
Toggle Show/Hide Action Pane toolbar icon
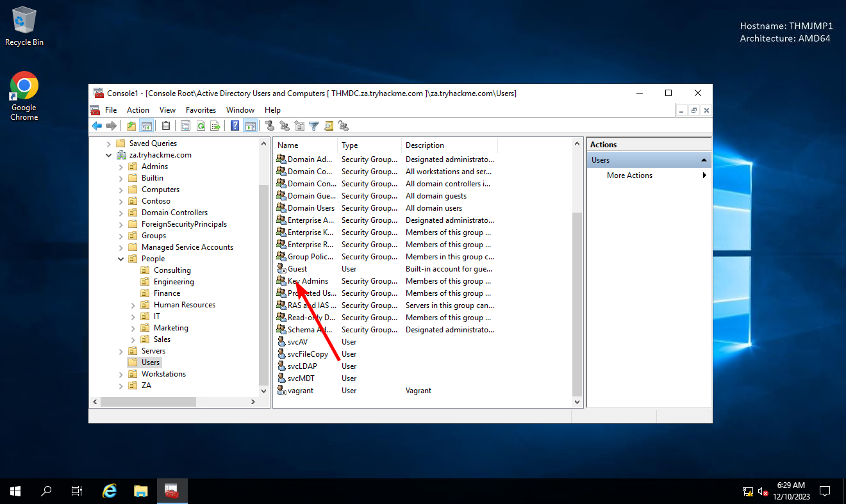point(250,126)
